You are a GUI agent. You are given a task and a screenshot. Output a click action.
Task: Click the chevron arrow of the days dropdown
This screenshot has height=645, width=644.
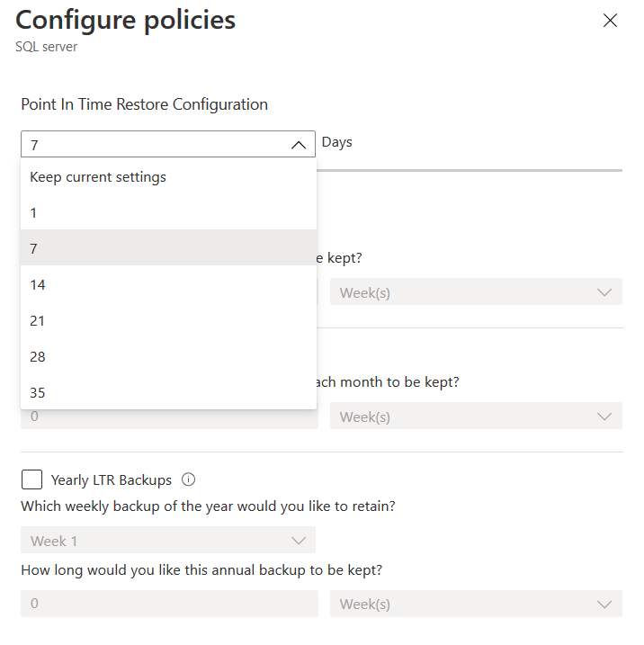pyautogui.click(x=299, y=145)
